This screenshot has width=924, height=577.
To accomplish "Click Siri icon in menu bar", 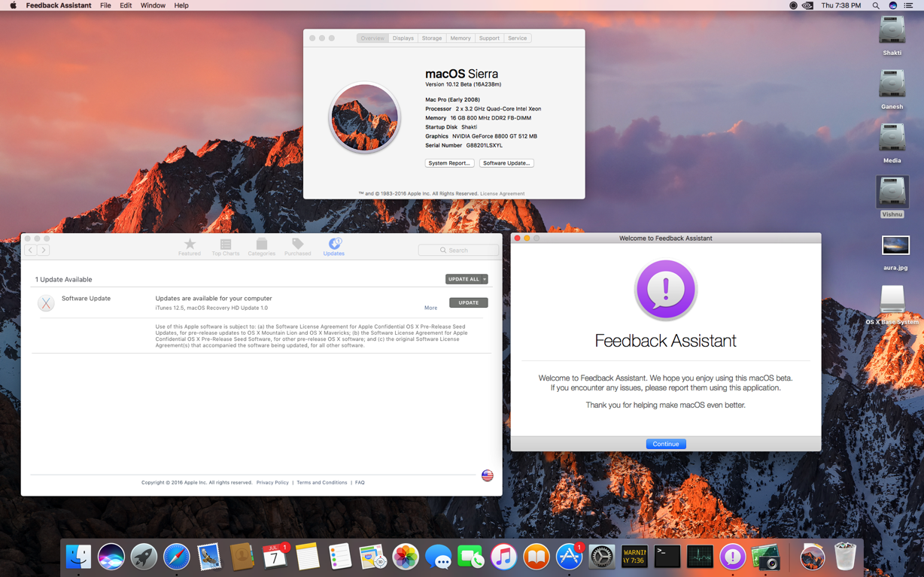I will click(892, 5).
